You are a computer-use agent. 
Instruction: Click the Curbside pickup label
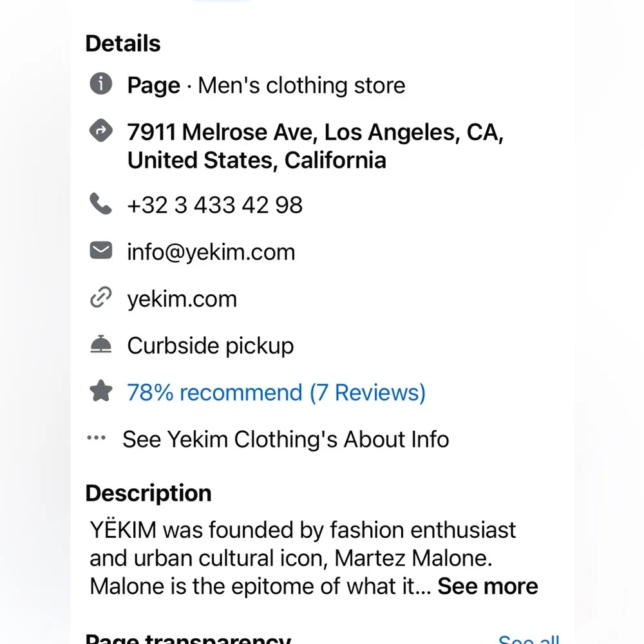210,346
